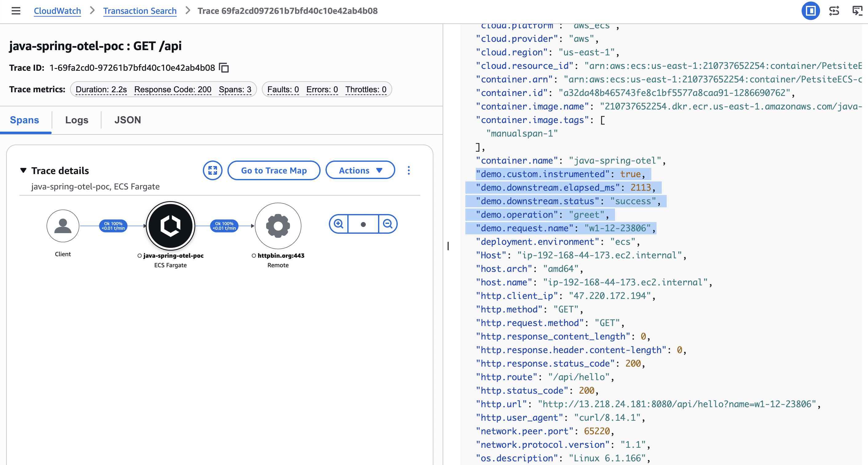Navigate to CloudWatch breadcrumb link
This screenshot has height=465, width=868.
[57, 11]
